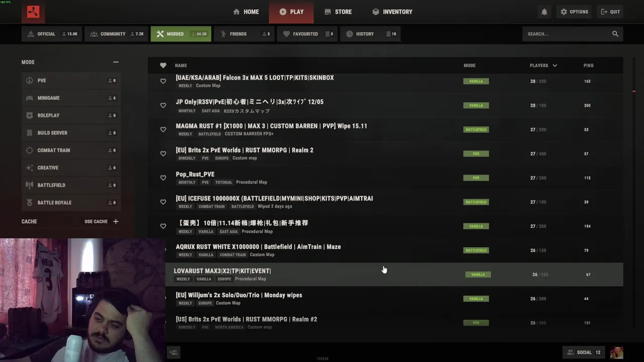Open the SOCIAL panel button

[584, 352]
